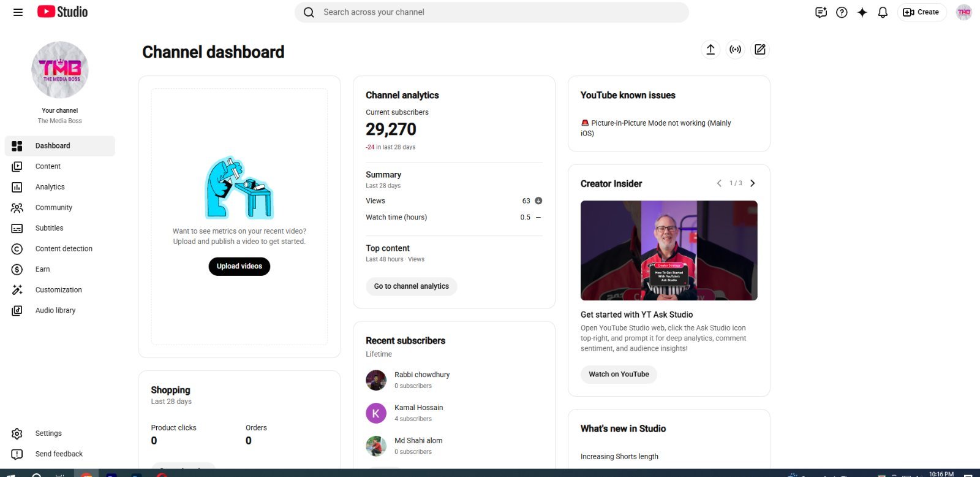Click the YouTube Studio logo
Viewport: 980px width, 477px height.
point(62,12)
